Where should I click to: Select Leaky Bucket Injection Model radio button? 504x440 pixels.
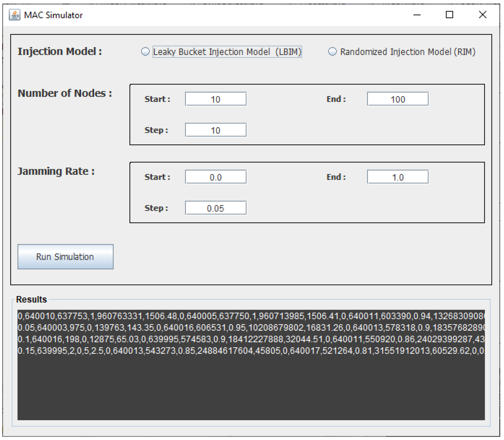tap(145, 52)
